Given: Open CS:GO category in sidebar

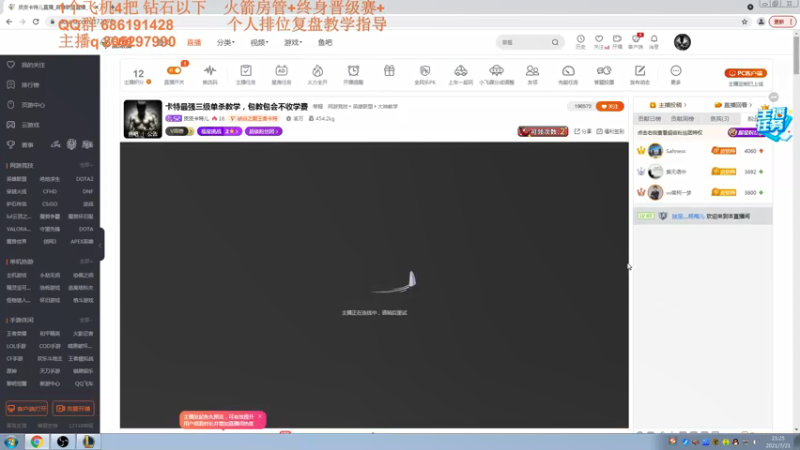Looking at the screenshot, I should click(49, 204).
